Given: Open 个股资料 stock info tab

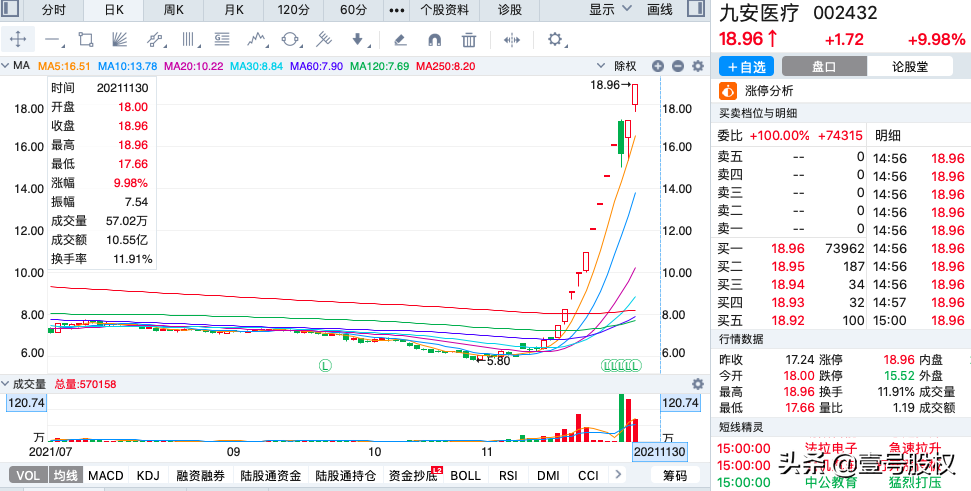Looking at the screenshot, I should coord(445,10).
